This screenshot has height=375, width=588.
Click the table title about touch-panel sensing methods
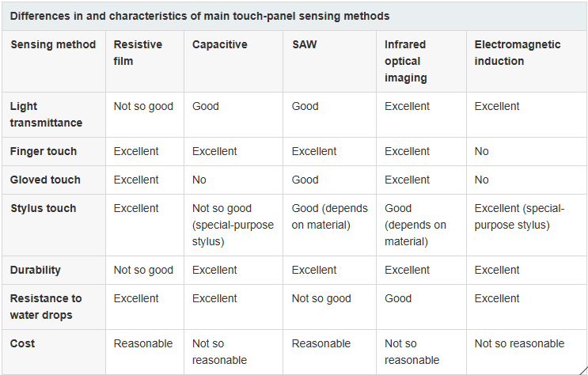point(199,16)
